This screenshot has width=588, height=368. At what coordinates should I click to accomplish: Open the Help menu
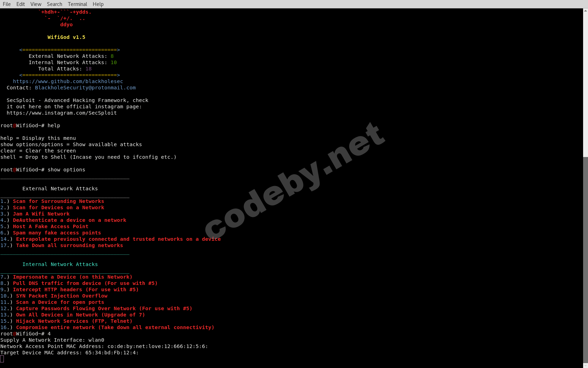98,4
